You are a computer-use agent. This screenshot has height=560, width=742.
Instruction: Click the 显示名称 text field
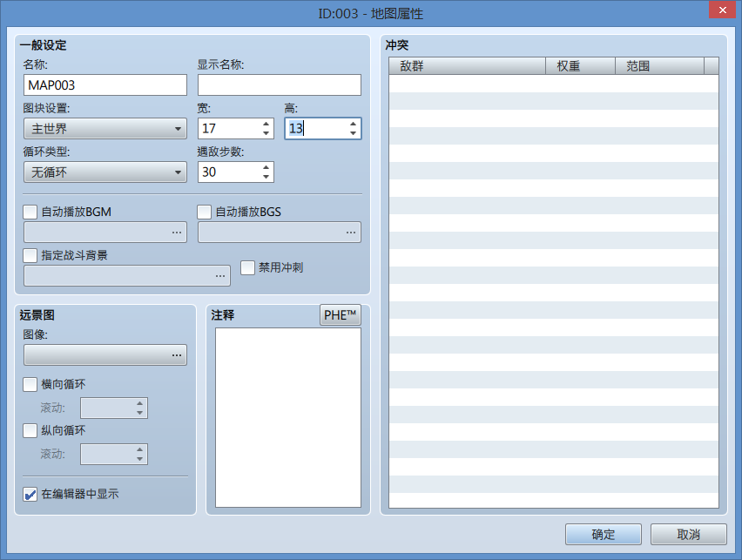pyautogui.click(x=280, y=85)
